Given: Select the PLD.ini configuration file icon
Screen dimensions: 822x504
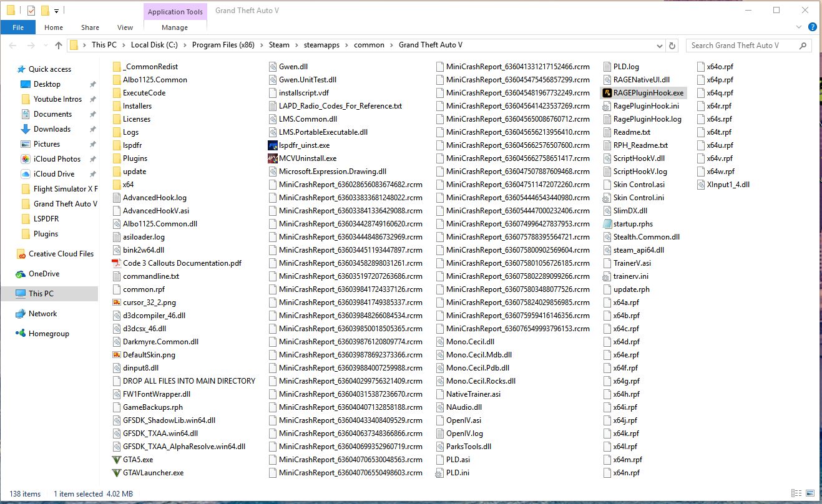Looking at the screenshot, I should click(x=440, y=473).
